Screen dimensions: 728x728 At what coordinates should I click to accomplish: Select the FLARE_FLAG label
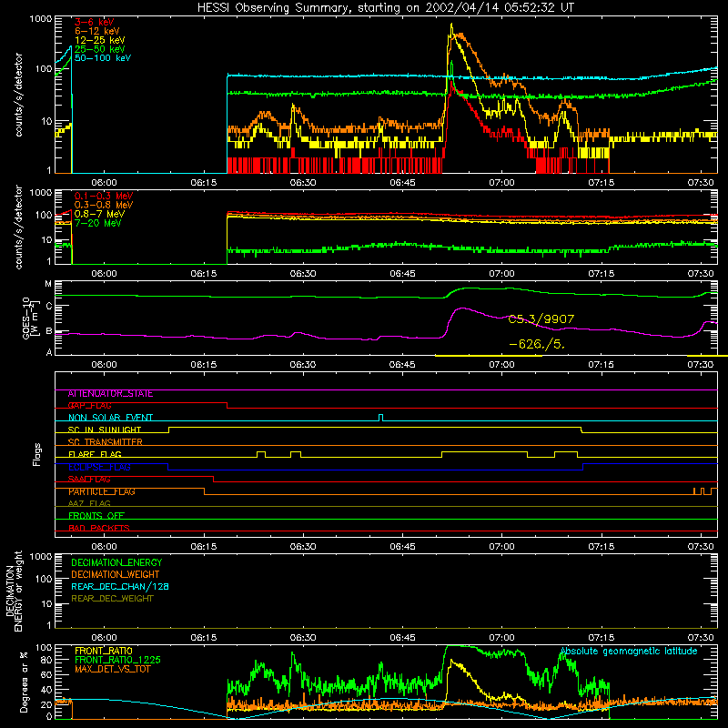tap(95, 454)
